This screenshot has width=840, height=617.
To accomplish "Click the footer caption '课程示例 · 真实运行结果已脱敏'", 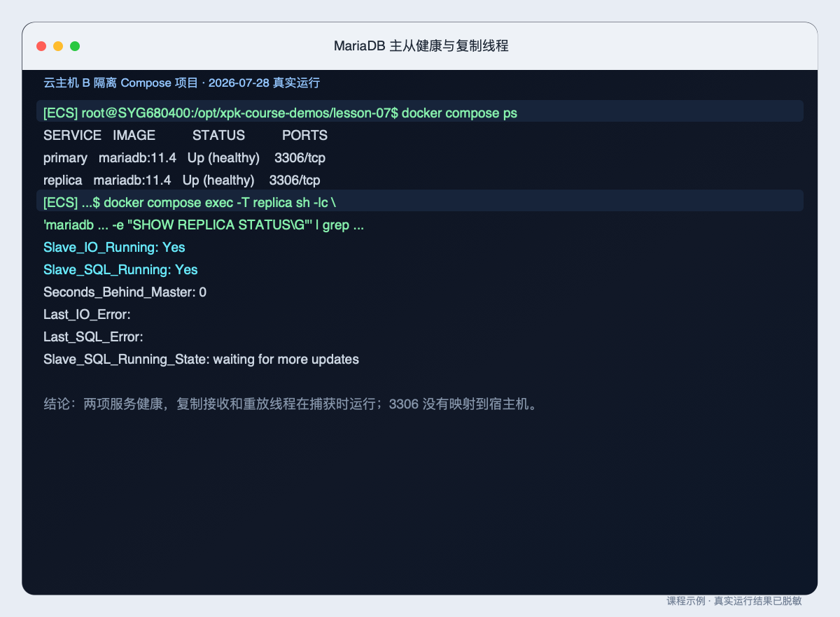I will click(734, 601).
